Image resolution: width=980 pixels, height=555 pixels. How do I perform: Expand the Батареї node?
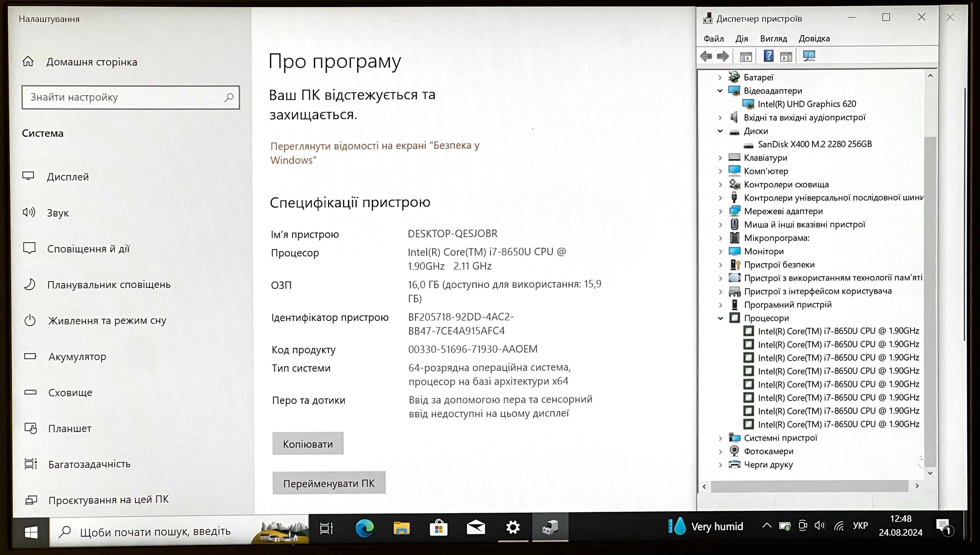[720, 77]
